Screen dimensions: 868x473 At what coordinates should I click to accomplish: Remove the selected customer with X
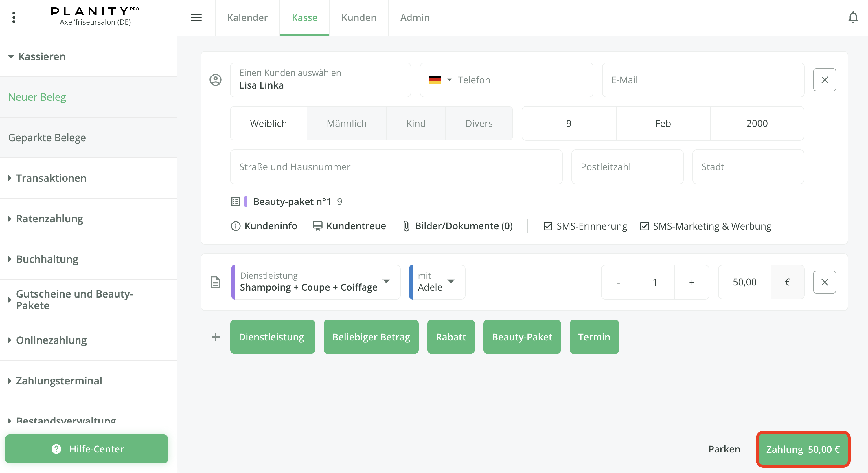(824, 80)
